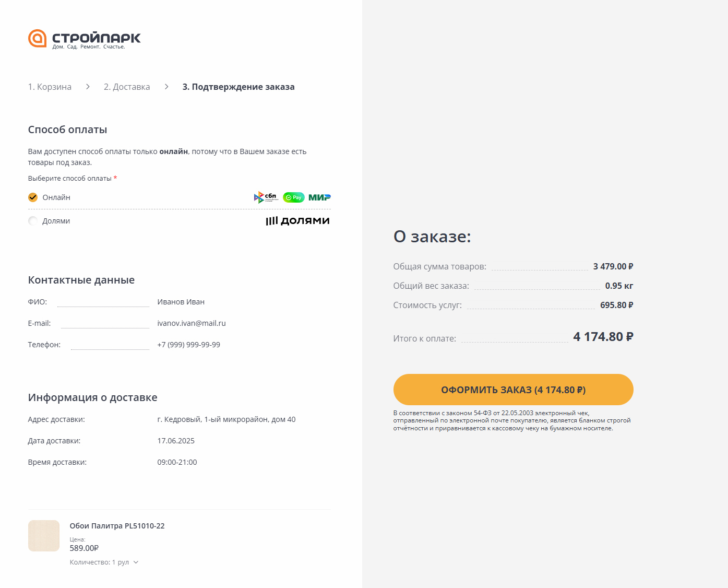
Task: Return to step 2. Доставка
Action: tap(127, 87)
